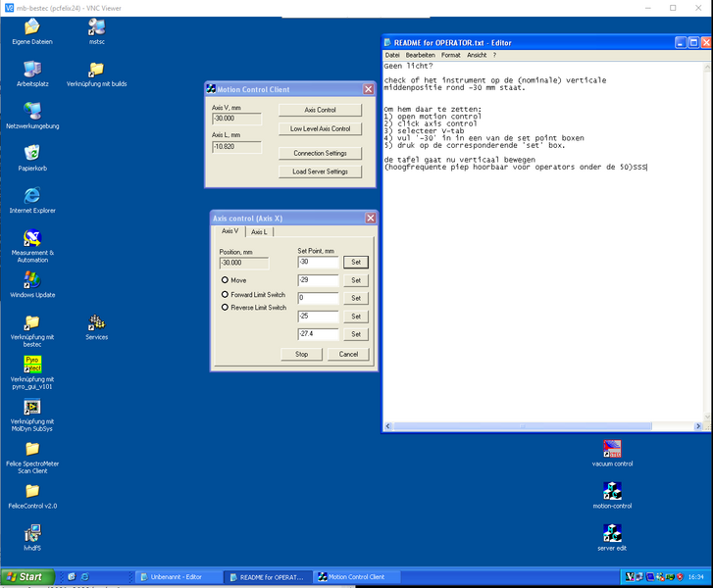This screenshot has width=713, height=588.
Task: Switch to the Axis L tab
Action: point(259,231)
